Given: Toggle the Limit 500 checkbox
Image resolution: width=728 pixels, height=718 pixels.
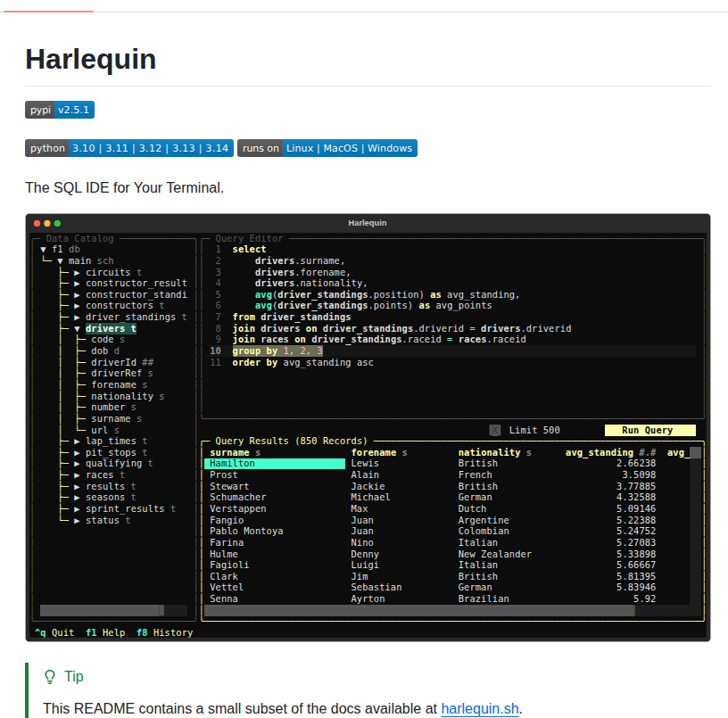Looking at the screenshot, I should (495, 429).
